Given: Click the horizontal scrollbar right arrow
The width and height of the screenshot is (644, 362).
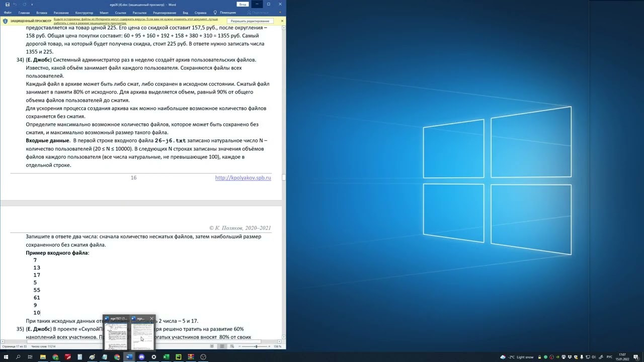Looking at the screenshot, I should click(x=280, y=341).
